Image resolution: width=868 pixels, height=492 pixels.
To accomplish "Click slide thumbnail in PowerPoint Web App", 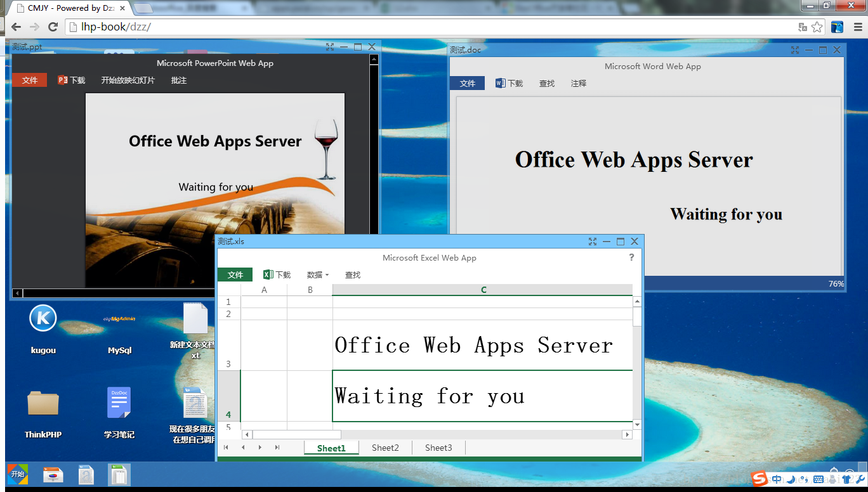I will pyautogui.click(x=215, y=190).
